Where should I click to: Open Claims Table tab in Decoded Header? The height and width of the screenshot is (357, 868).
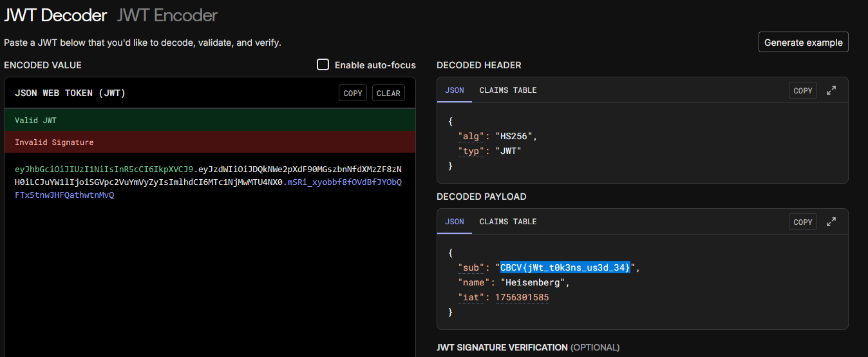[508, 90]
